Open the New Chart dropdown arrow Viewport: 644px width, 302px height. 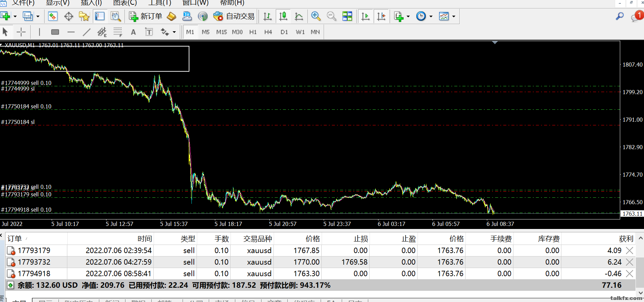15,16
